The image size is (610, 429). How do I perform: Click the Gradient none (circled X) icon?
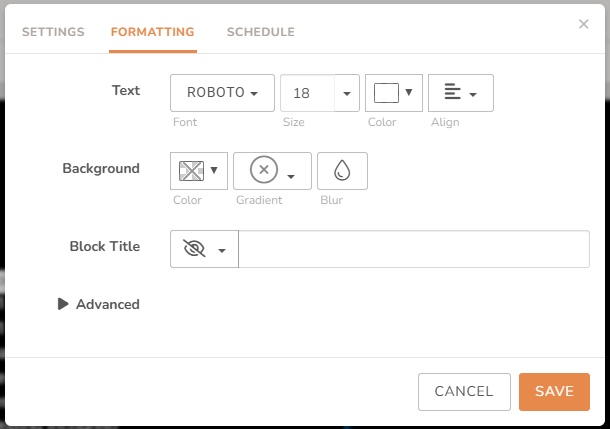pos(263,171)
